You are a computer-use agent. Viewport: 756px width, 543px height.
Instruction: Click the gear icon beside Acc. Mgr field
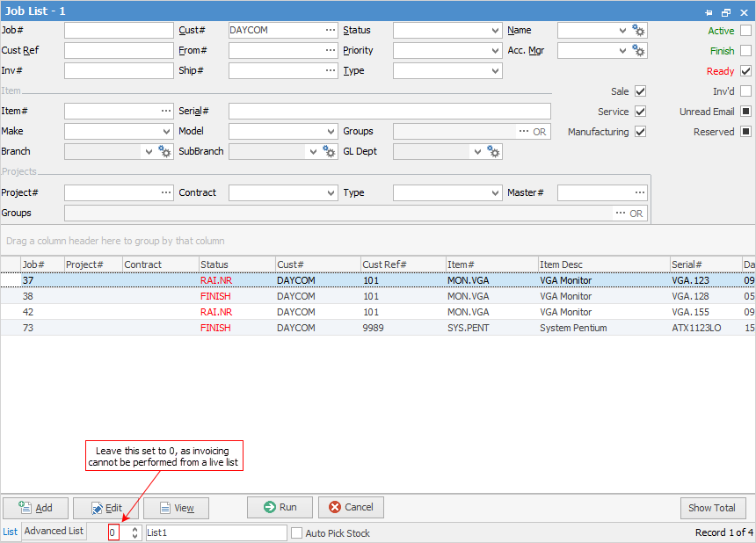tap(639, 51)
